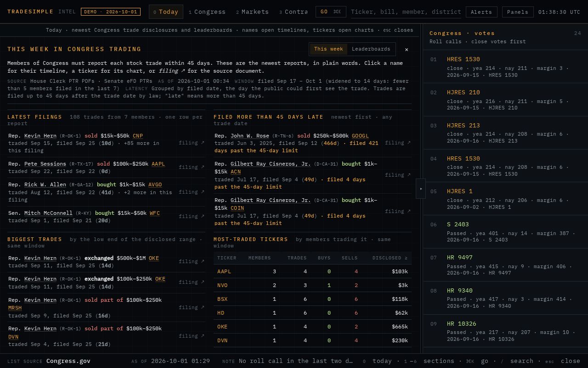Focus the ticker, bill, member search field

pyautogui.click(x=406, y=12)
